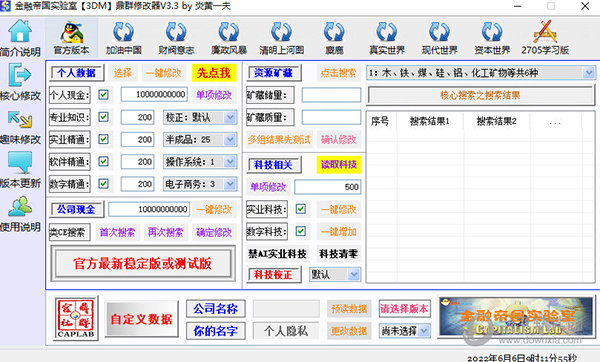
Task: Toggle the 专业知识 checkbox
Action: [x=103, y=117]
